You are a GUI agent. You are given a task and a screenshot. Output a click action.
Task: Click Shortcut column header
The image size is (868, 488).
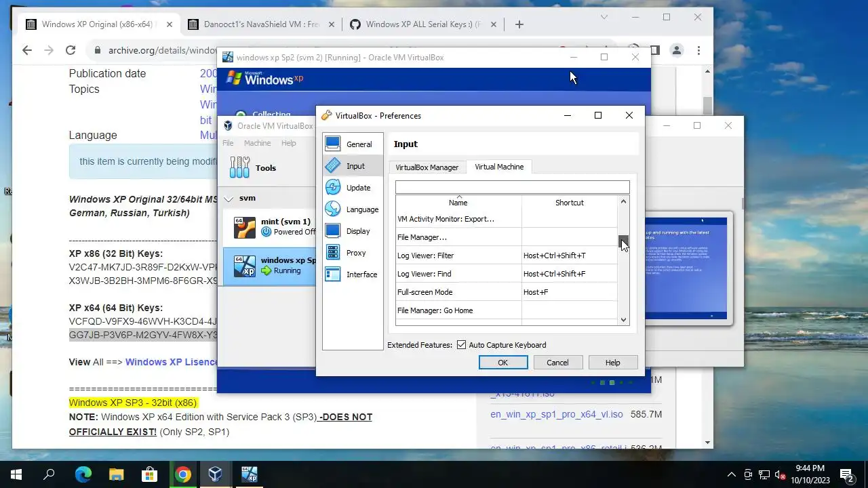click(x=570, y=202)
